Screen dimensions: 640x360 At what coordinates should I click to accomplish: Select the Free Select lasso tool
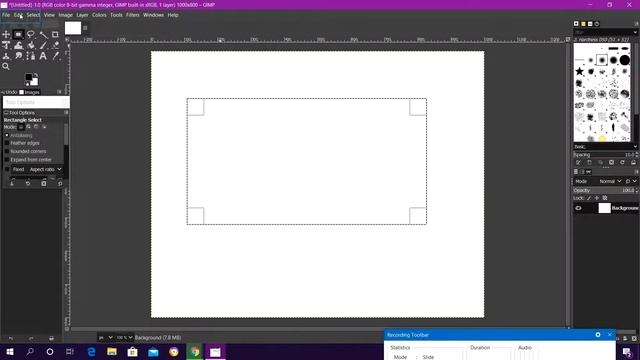pos(31,34)
